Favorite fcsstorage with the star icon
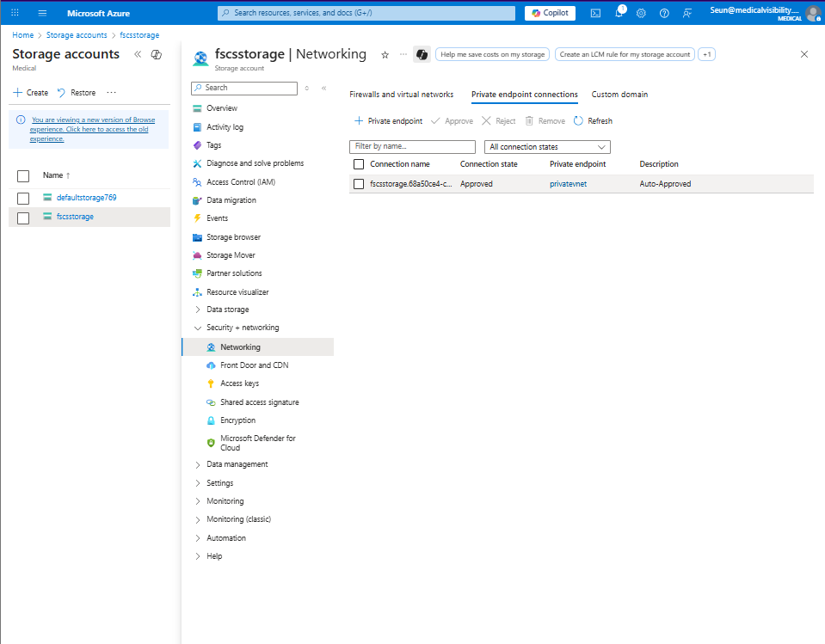This screenshot has width=825, height=644. [x=385, y=55]
